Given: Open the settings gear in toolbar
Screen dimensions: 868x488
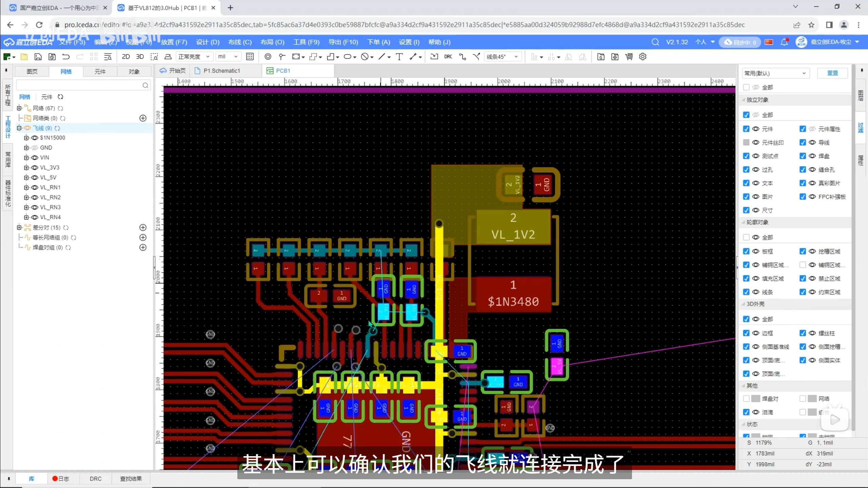Looking at the screenshot, I should [x=643, y=57].
